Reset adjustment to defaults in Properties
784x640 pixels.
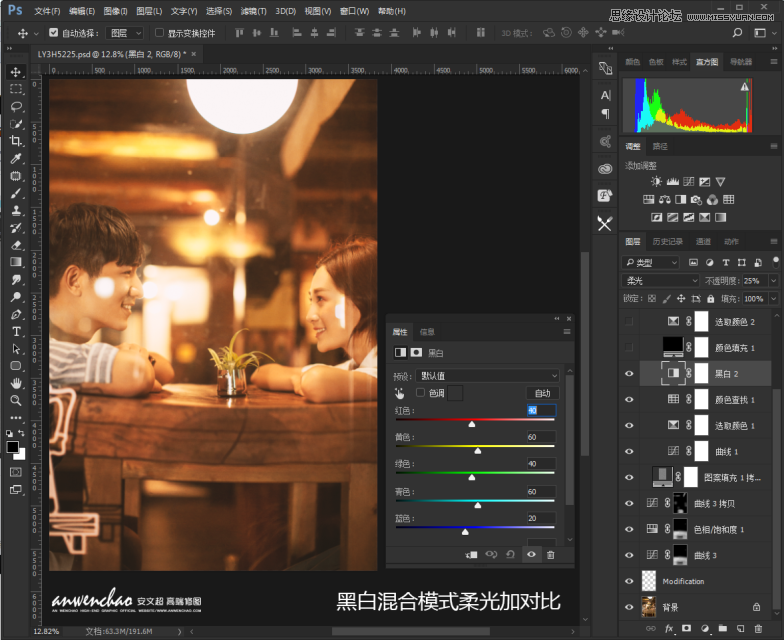(510, 554)
